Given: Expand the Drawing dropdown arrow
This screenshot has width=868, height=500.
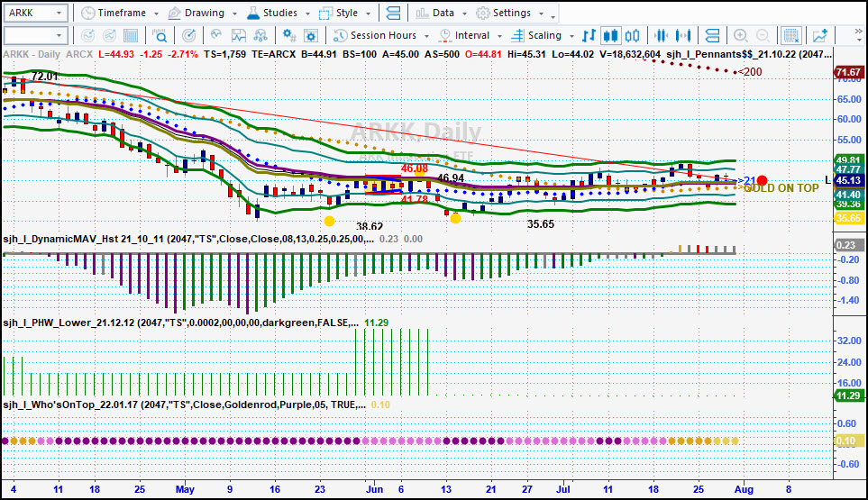Looking at the screenshot, I should 234,14.
